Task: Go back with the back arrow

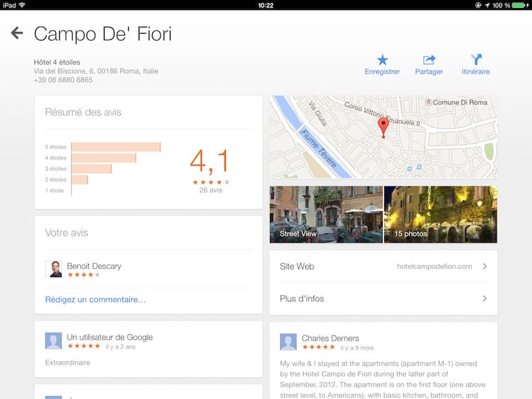Action: [x=16, y=32]
